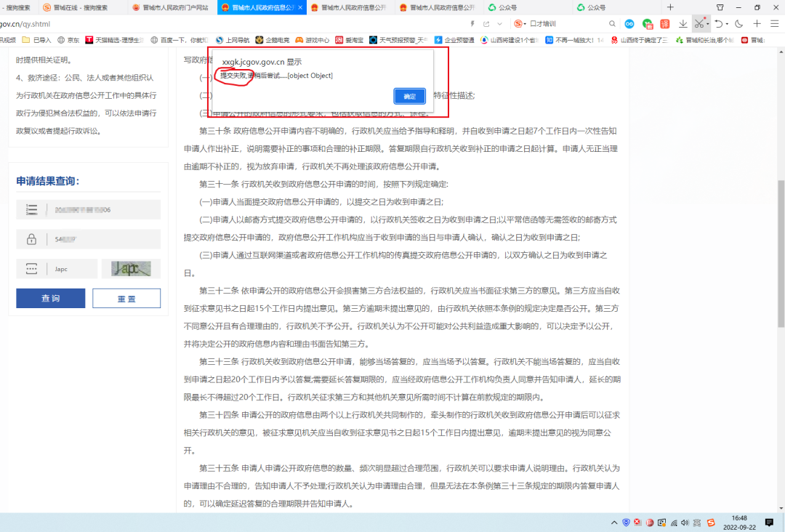Click the plus add-extension toolbar icon
The width and height of the screenshot is (785, 532).
pyautogui.click(x=757, y=23)
